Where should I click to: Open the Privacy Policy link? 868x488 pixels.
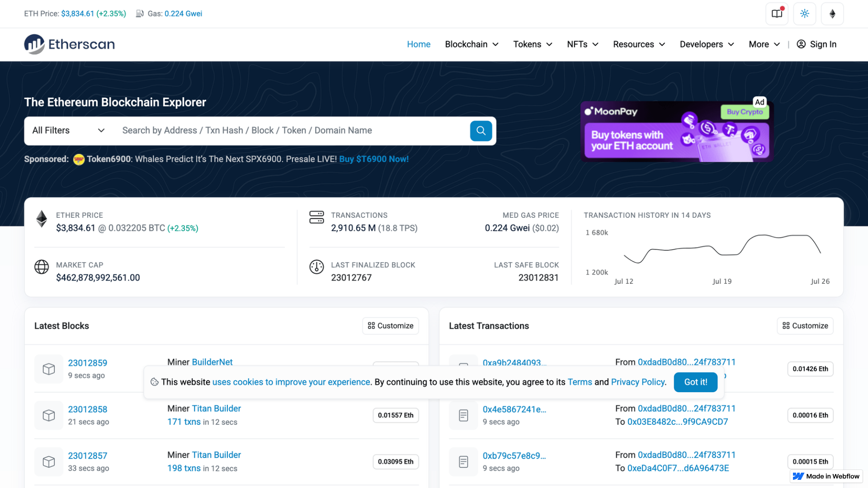[638, 382]
